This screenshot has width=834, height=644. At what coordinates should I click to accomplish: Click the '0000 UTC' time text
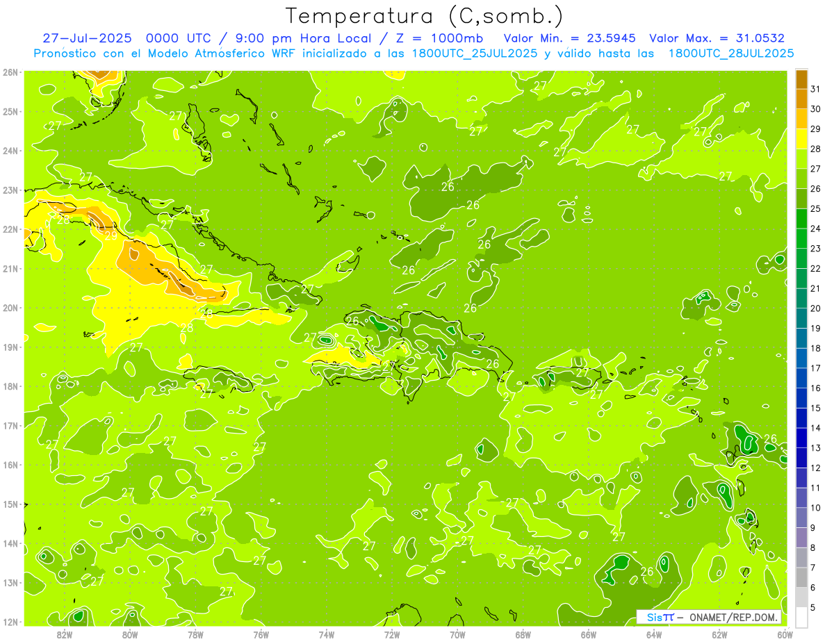[x=179, y=38]
